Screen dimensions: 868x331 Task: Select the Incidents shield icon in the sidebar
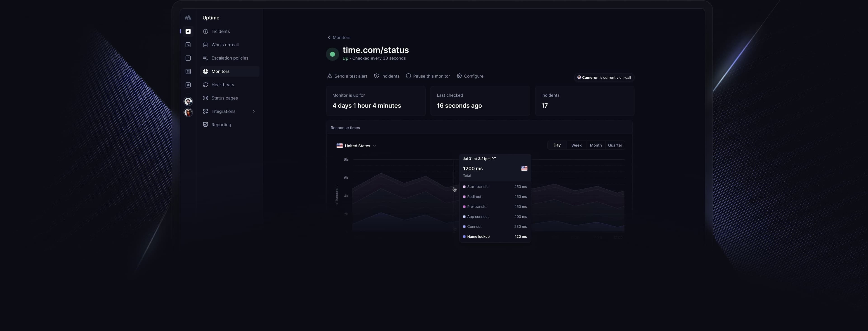[x=205, y=31]
